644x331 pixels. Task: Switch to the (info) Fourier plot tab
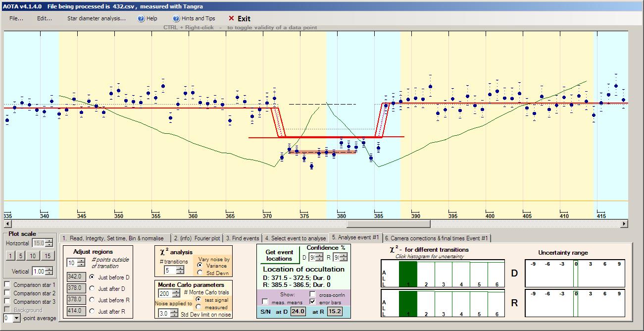pyautogui.click(x=197, y=238)
